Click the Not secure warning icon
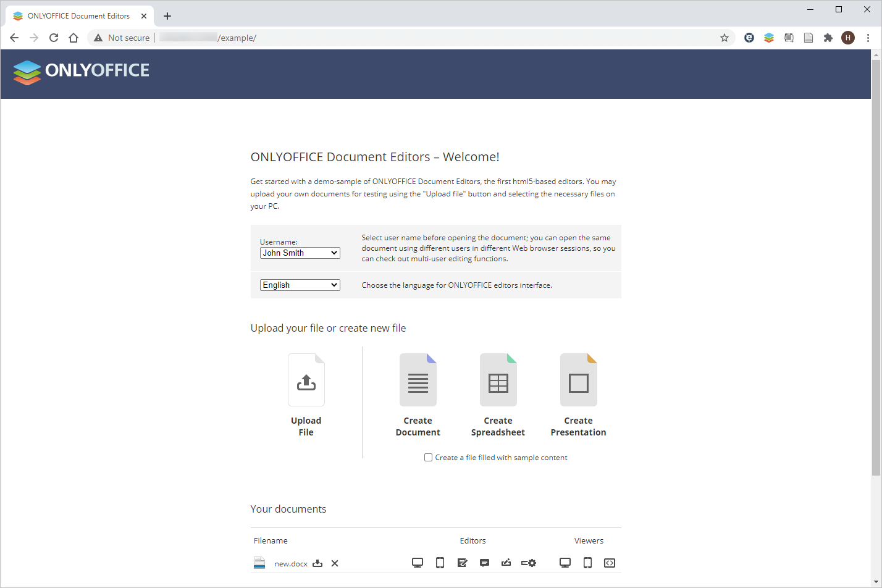The width and height of the screenshot is (882, 588). pyautogui.click(x=98, y=38)
